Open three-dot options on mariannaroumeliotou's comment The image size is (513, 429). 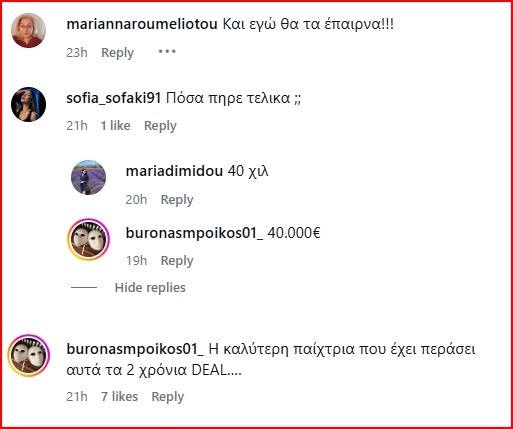pos(167,52)
